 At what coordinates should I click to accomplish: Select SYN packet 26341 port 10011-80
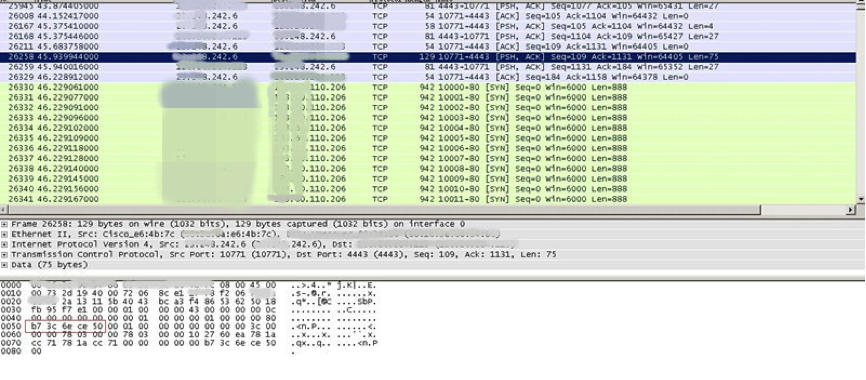tap(428, 199)
